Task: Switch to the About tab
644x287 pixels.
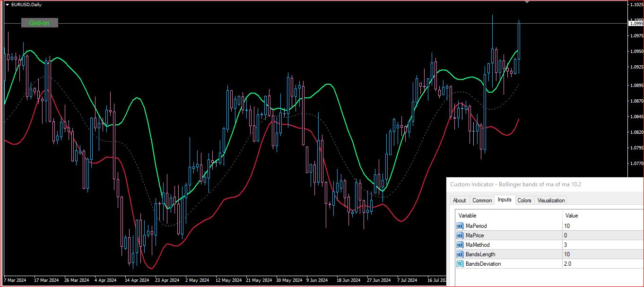Action: tap(460, 200)
